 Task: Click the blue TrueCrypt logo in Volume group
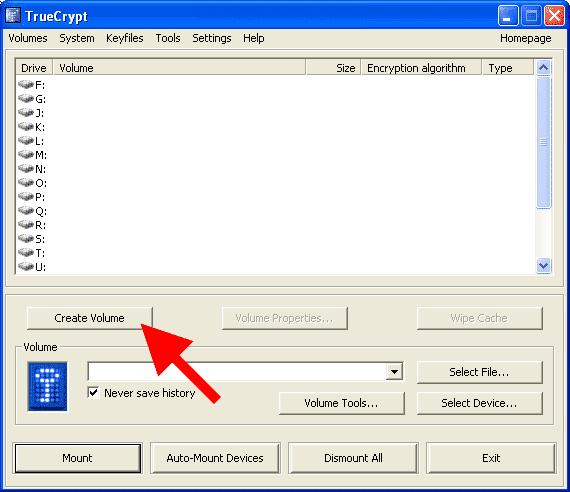pyautogui.click(x=48, y=387)
